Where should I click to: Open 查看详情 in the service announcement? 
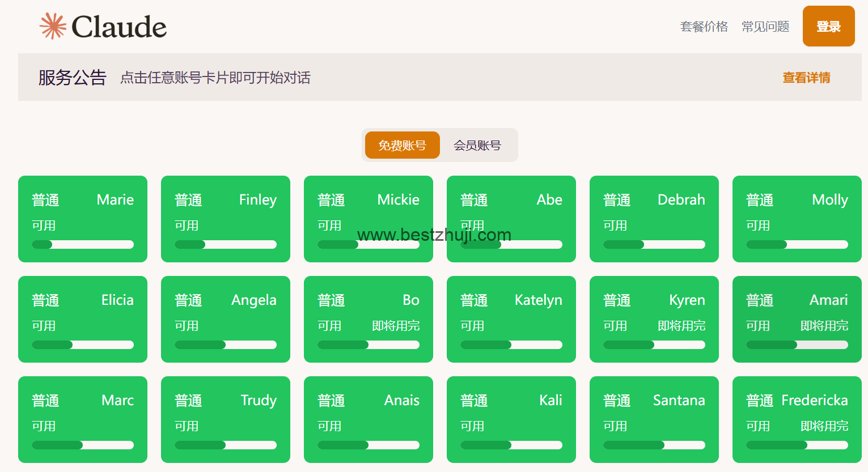coord(806,78)
